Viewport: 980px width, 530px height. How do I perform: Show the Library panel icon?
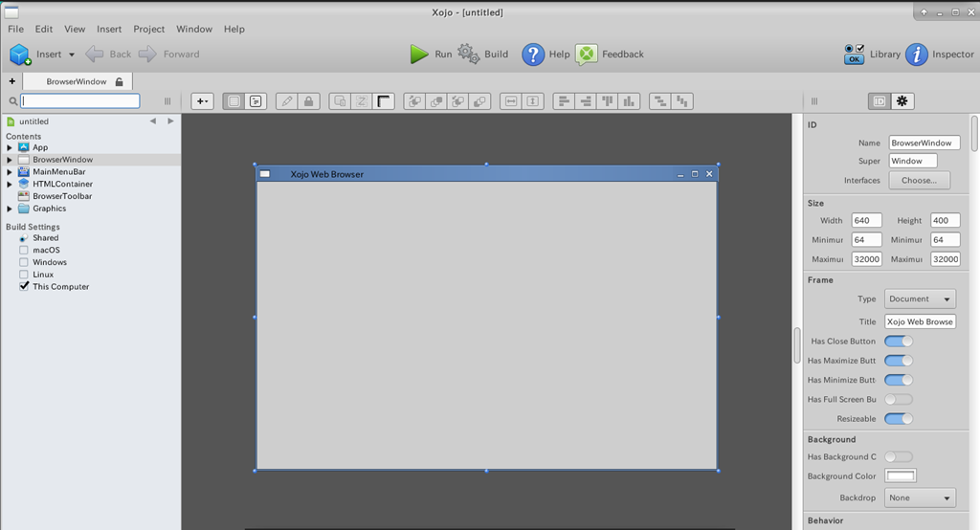(855, 55)
